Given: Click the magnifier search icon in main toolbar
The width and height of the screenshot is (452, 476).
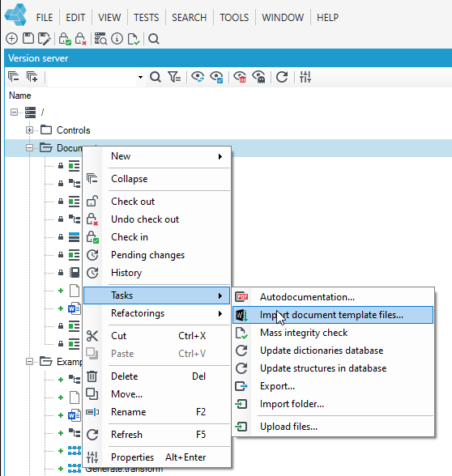Looking at the screenshot, I should [154, 39].
